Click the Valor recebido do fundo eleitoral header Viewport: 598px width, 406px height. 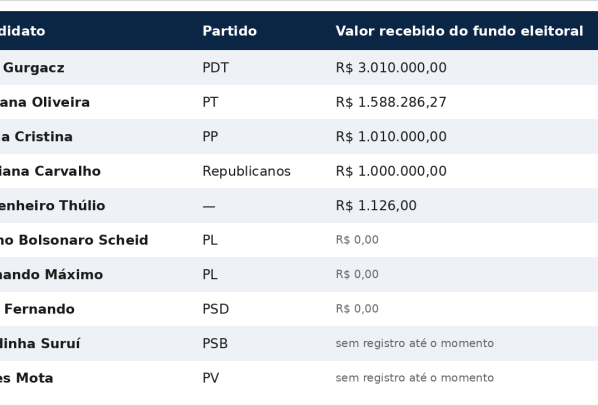[460, 31]
